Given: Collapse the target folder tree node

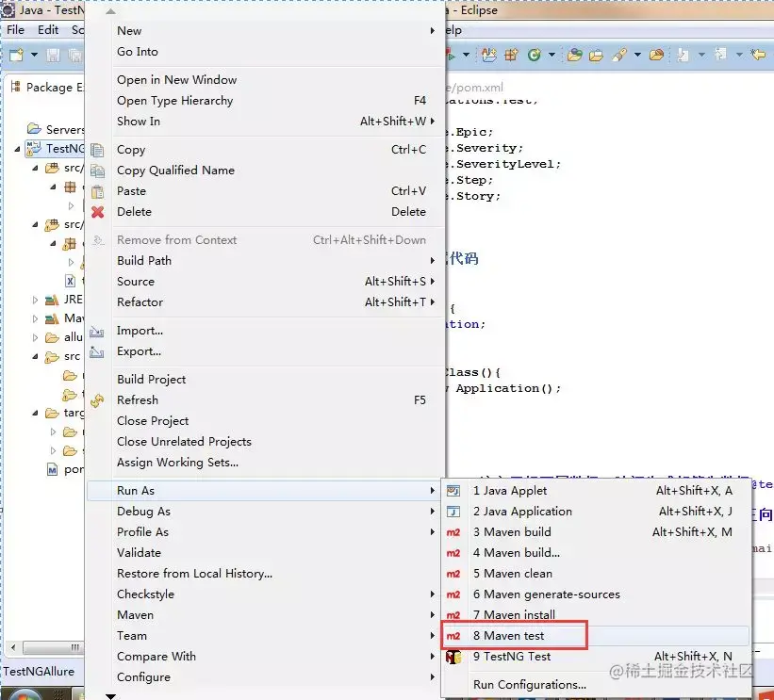Looking at the screenshot, I should 35,413.
